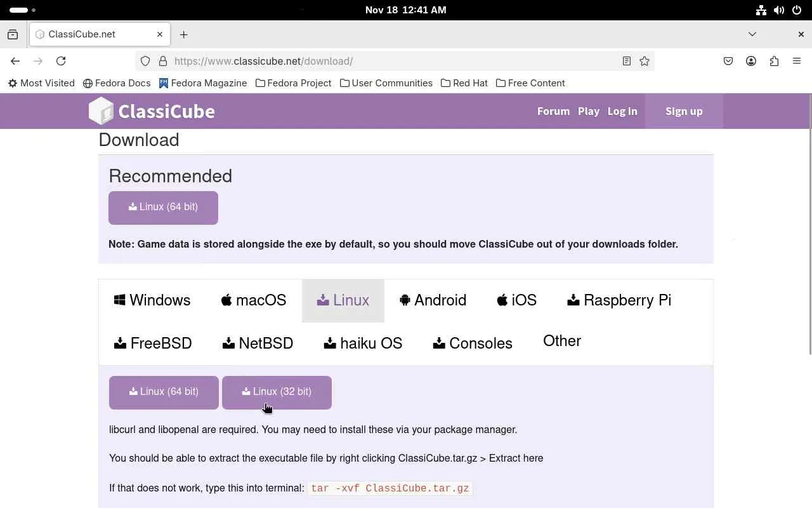Select the iOS platform tab

coord(516,300)
